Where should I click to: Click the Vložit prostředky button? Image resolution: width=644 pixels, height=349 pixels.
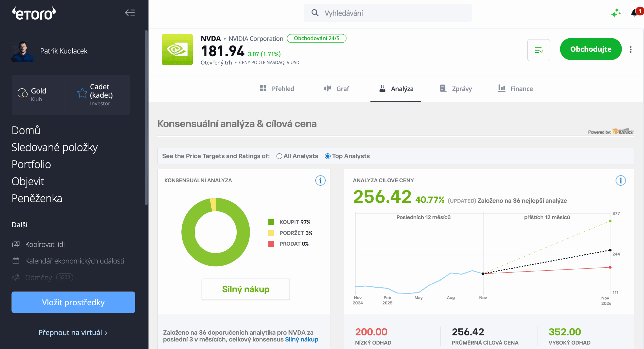pyautogui.click(x=73, y=302)
